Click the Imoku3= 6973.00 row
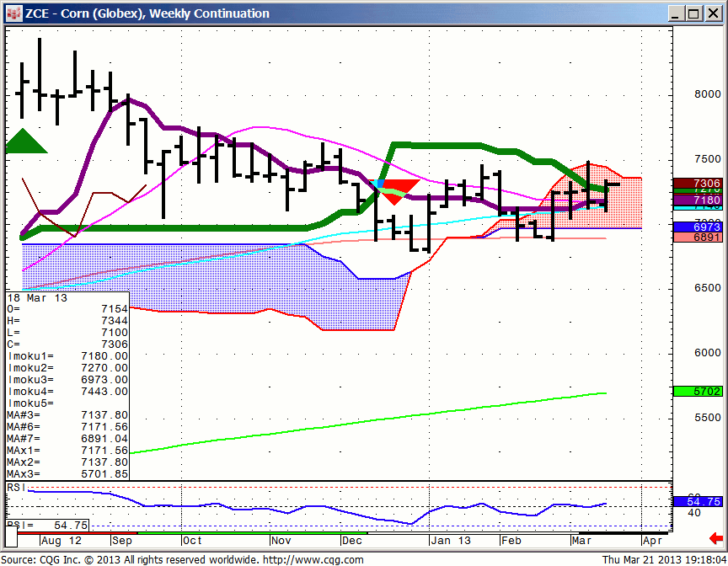This screenshot has width=728, height=566. tap(67, 380)
